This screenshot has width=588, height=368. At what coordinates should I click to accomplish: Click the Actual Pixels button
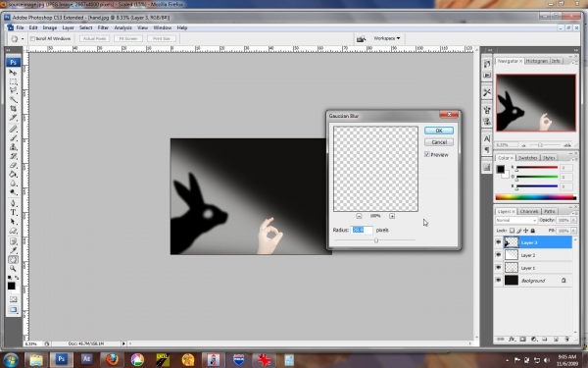pyautogui.click(x=94, y=38)
